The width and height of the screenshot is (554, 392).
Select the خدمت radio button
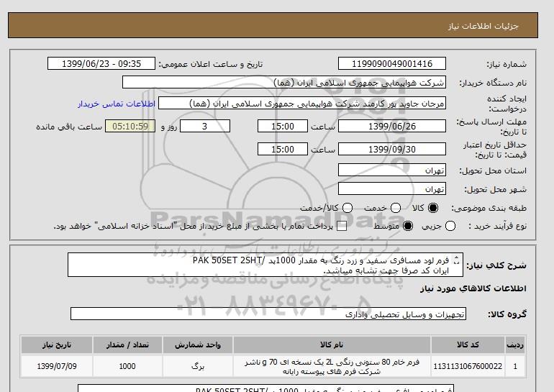396,208
